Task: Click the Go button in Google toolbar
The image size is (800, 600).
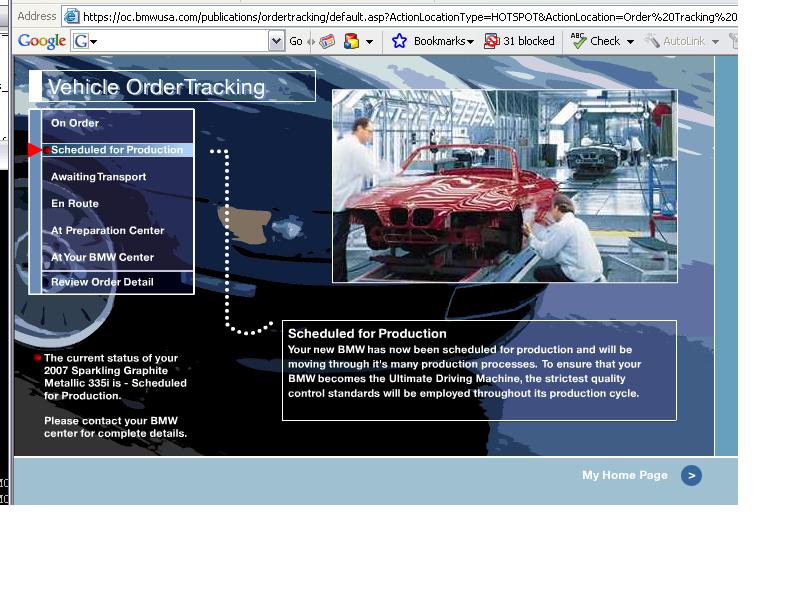Action: tap(296, 41)
